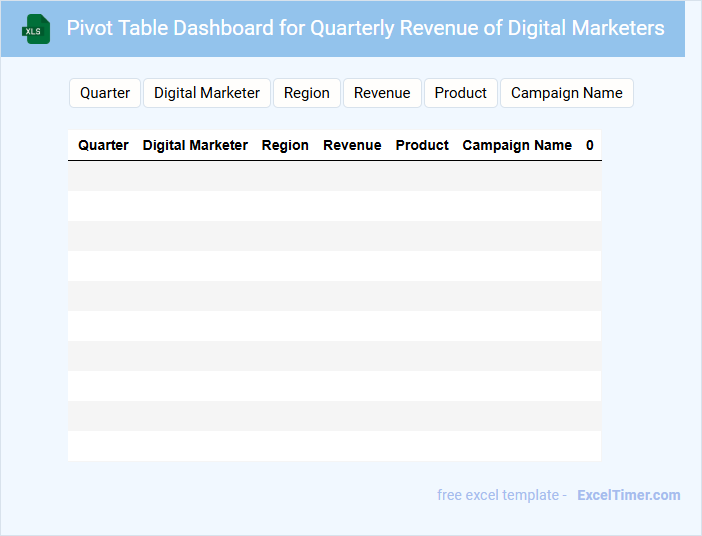Click the Region field button
Image resolution: width=702 pixels, height=536 pixels.
pos(306,93)
